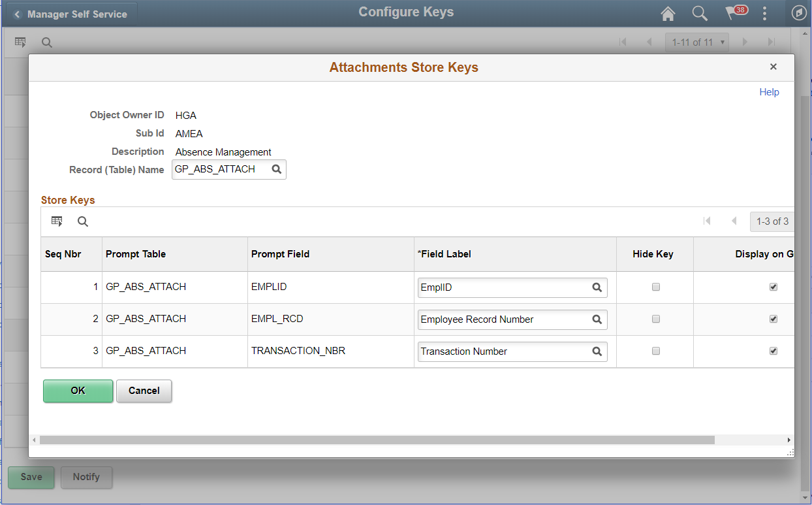This screenshot has height=505, width=812.
Task: Open Record (Table) Name lookup magnifier
Action: tap(277, 169)
